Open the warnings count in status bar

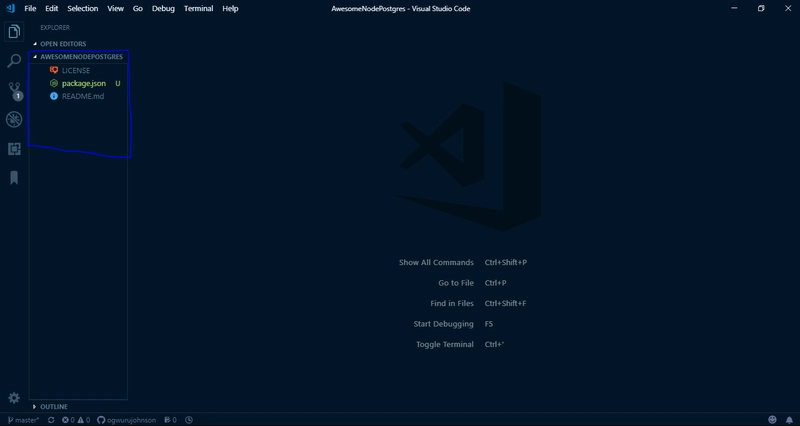(84, 420)
